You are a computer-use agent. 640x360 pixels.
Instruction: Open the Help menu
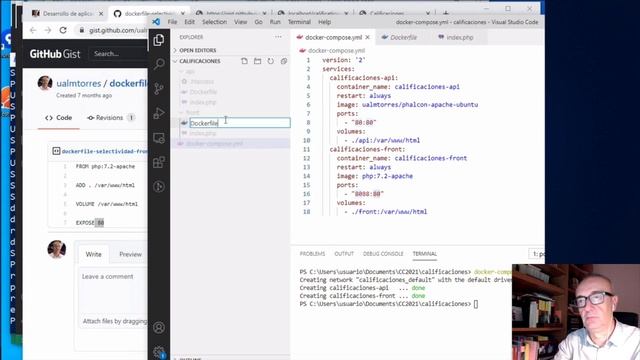(x=324, y=22)
